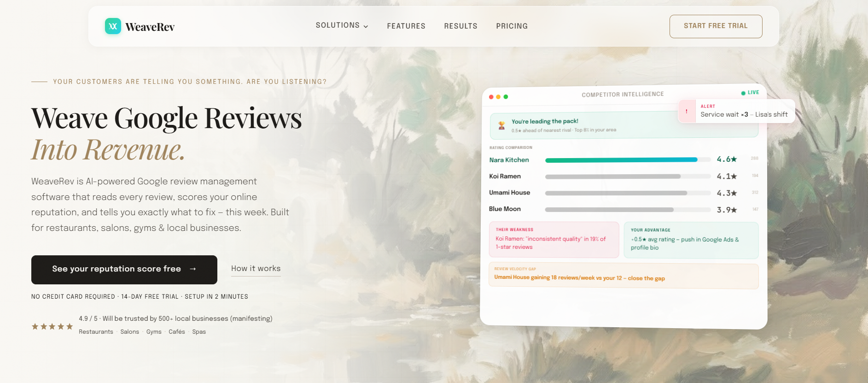Go to the Results section
Viewport: 868px width, 383px height.
(x=460, y=26)
